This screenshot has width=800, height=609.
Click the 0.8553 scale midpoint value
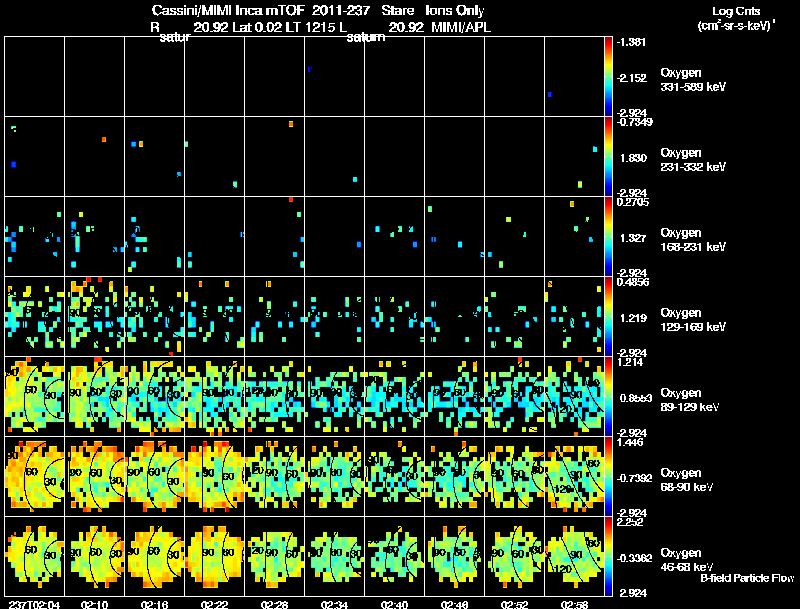635,398
